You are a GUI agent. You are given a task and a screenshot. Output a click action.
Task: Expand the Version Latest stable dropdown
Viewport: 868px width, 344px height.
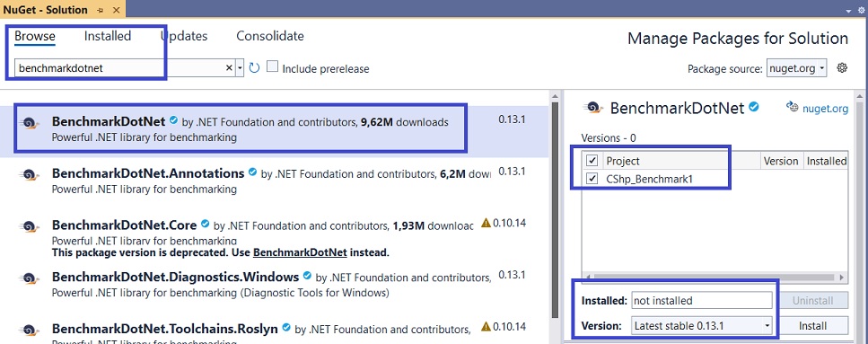tap(702, 326)
